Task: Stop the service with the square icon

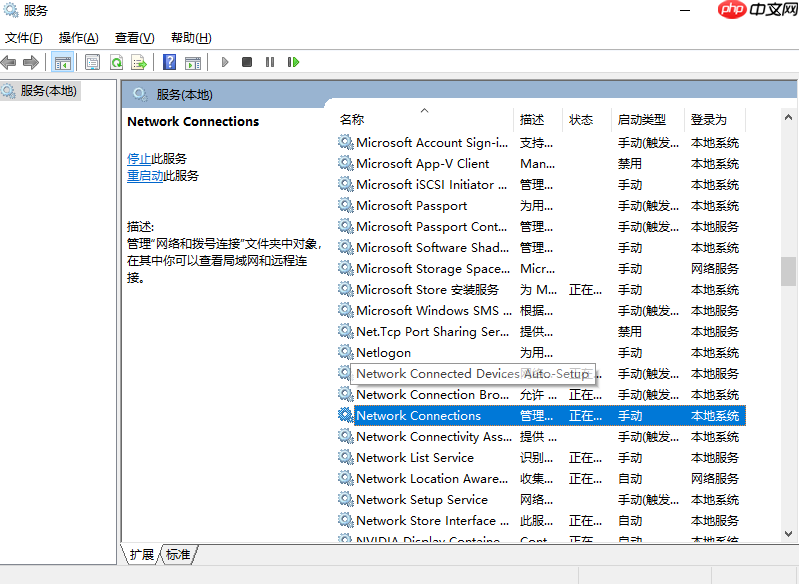Action: pyautogui.click(x=247, y=62)
